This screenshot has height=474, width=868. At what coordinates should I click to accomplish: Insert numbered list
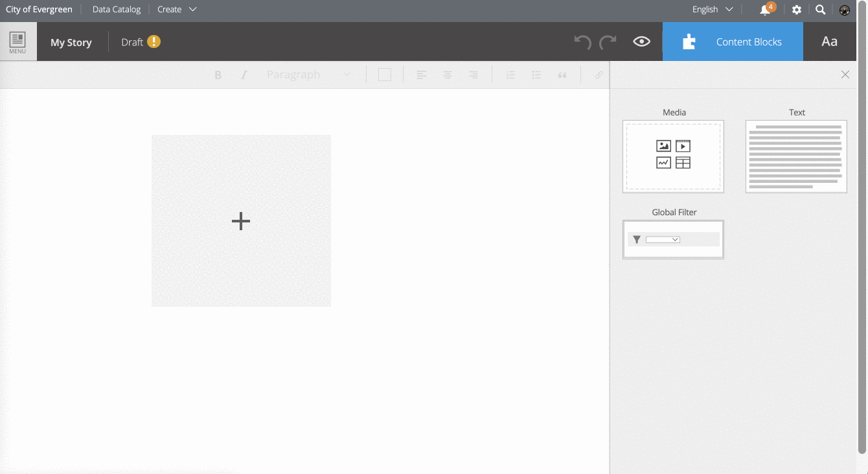510,75
